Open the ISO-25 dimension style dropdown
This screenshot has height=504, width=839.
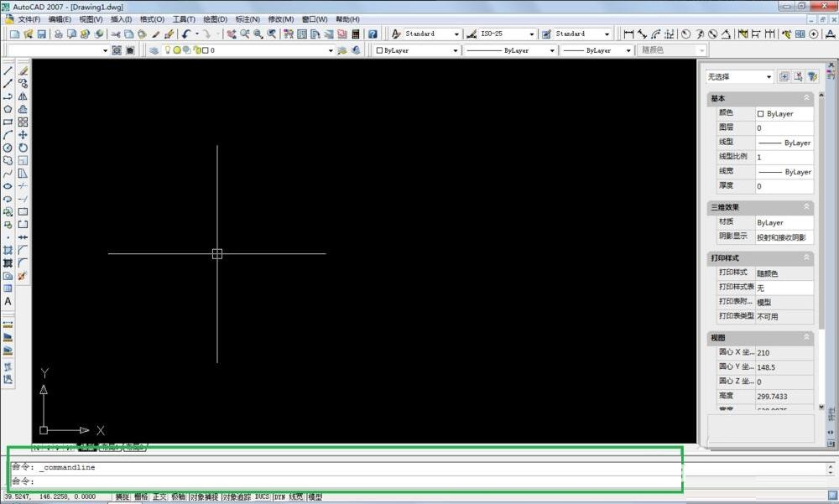pos(531,34)
